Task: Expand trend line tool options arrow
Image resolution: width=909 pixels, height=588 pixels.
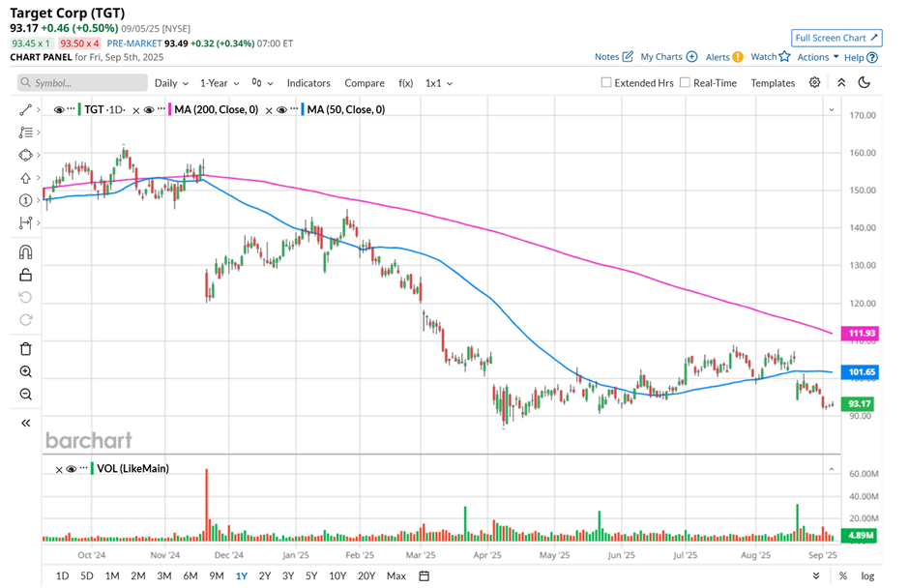Action: click(x=39, y=109)
